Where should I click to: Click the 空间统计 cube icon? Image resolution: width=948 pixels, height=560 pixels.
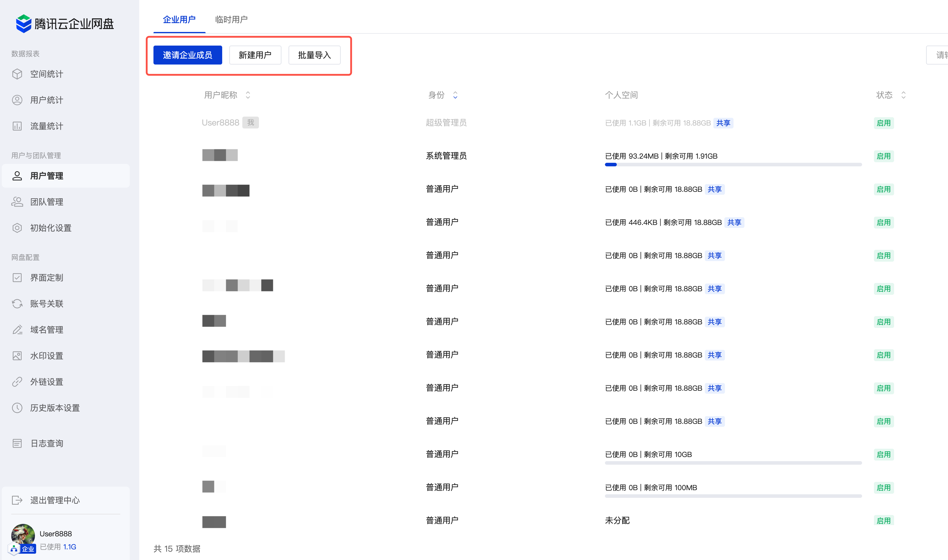pos(17,74)
